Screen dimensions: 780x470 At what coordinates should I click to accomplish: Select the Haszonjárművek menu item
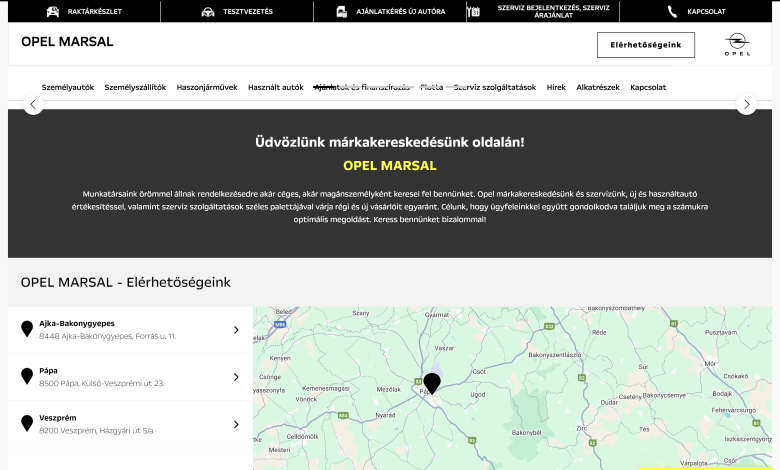pyautogui.click(x=207, y=87)
